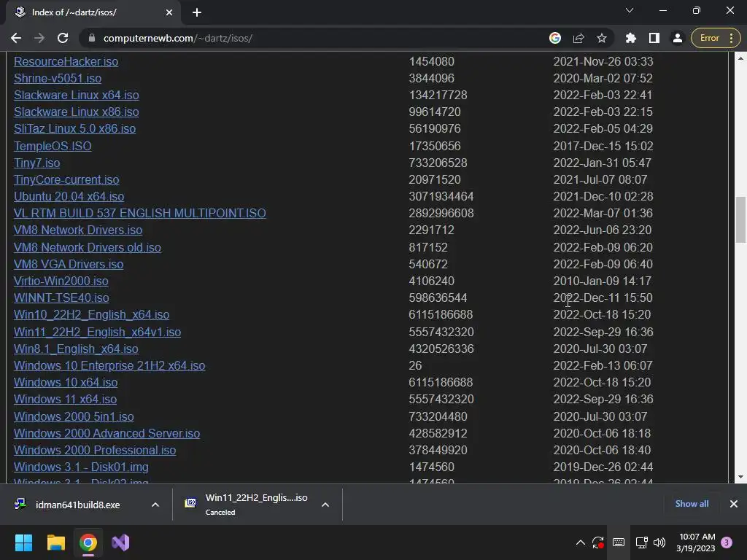Viewport: 747px width, 560px height.
Task: Show all downloads
Action: coord(692,503)
